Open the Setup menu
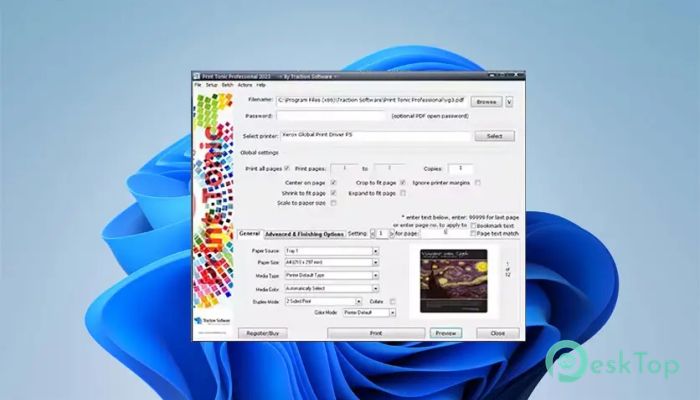The width and height of the screenshot is (700, 400). (211, 85)
